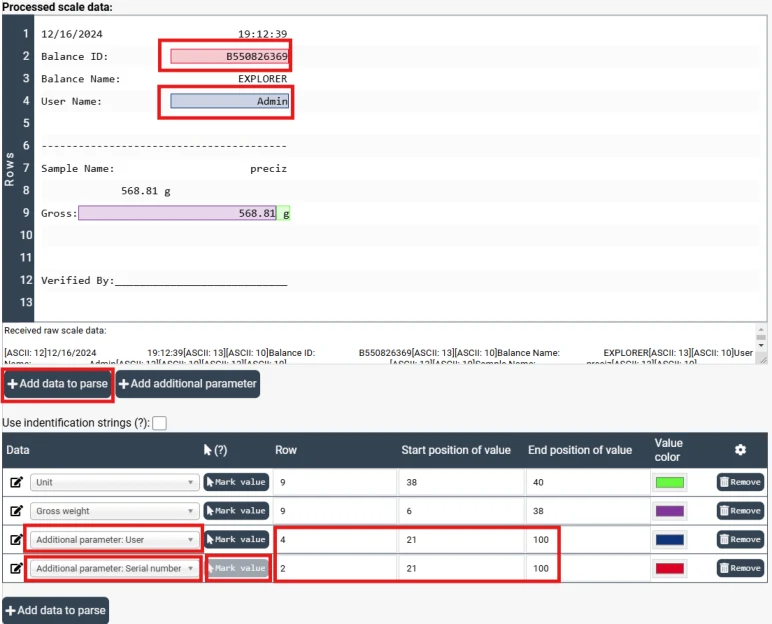The width and height of the screenshot is (772, 624).
Task: Click highlighted Gross value 568.81
Action: (x=177, y=213)
